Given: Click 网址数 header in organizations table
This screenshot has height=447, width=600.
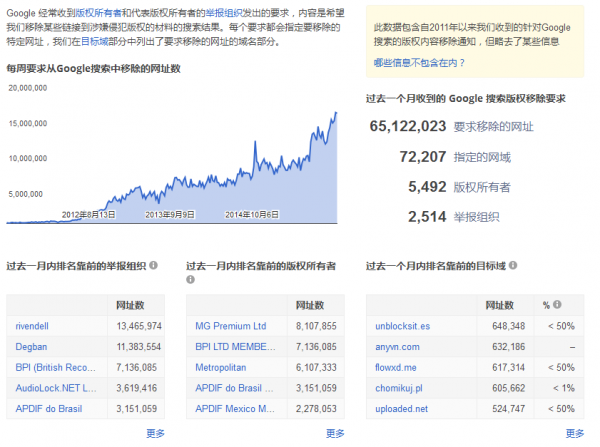Looking at the screenshot, I should click(130, 305).
